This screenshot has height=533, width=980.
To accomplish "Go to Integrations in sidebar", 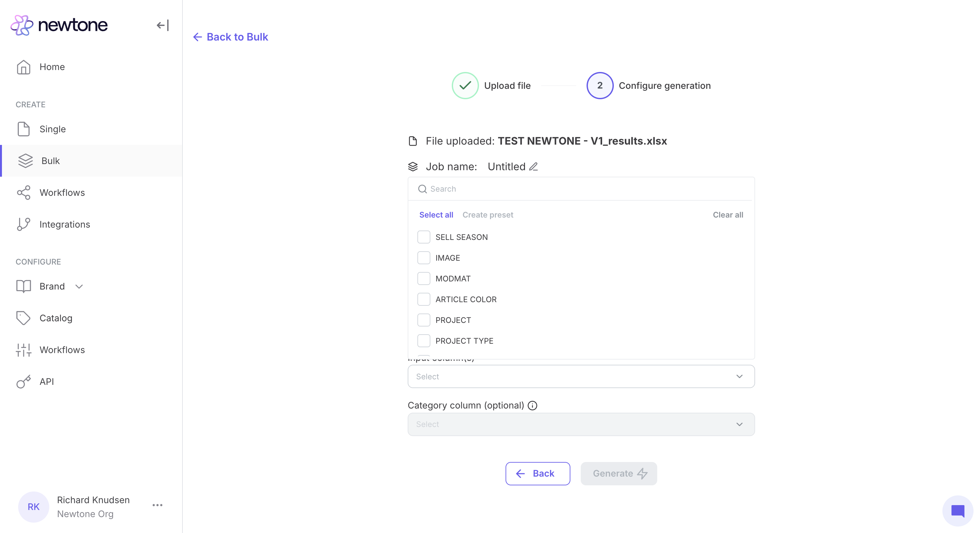I will (65, 224).
